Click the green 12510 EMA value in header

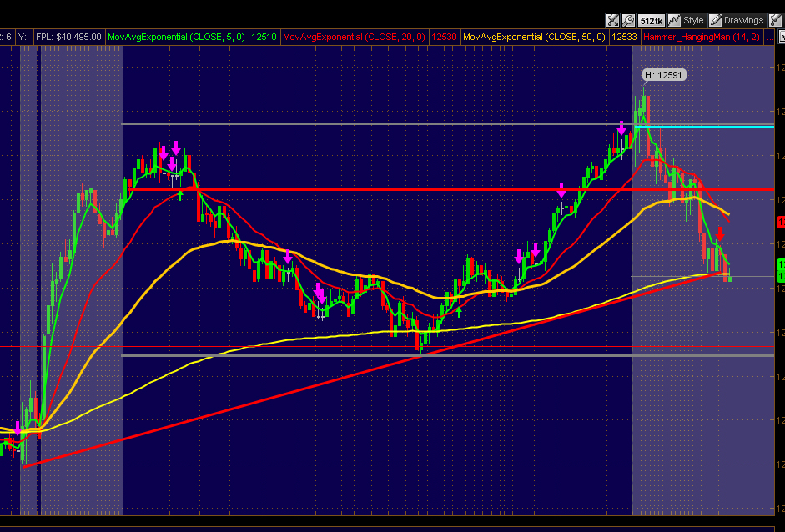point(264,37)
